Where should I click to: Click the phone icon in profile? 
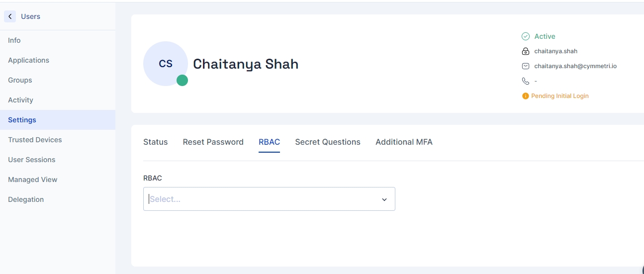(526, 81)
